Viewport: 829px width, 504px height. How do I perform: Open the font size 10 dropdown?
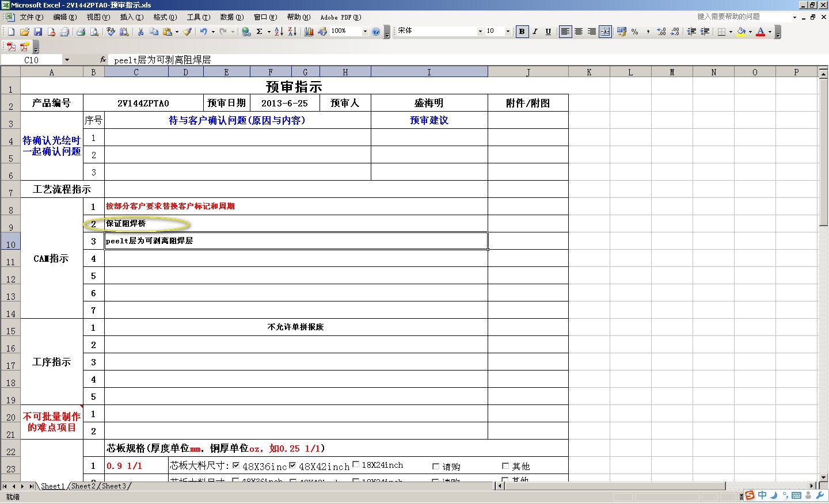tap(508, 32)
